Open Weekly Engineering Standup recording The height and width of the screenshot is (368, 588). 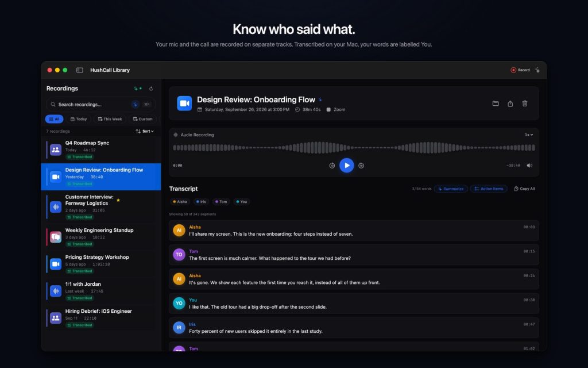tap(101, 237)
